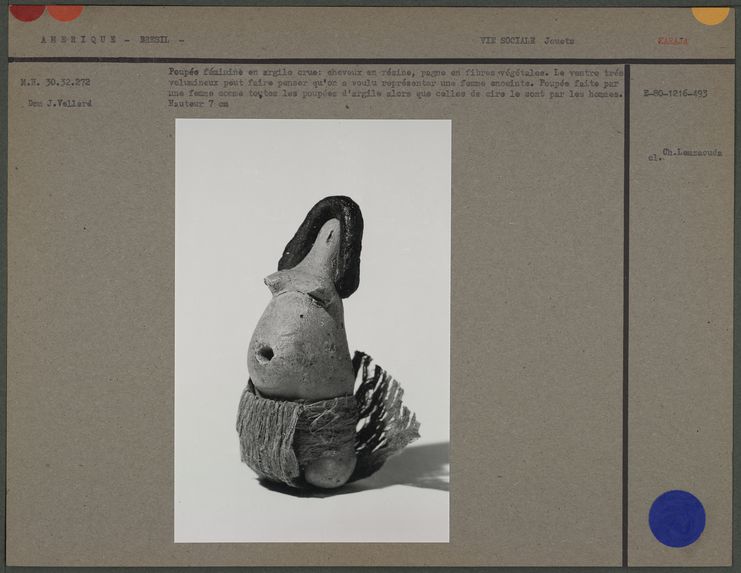Click the hole in the doll's belly
This screenshot has height=573, width=741.
coord(265,353)
